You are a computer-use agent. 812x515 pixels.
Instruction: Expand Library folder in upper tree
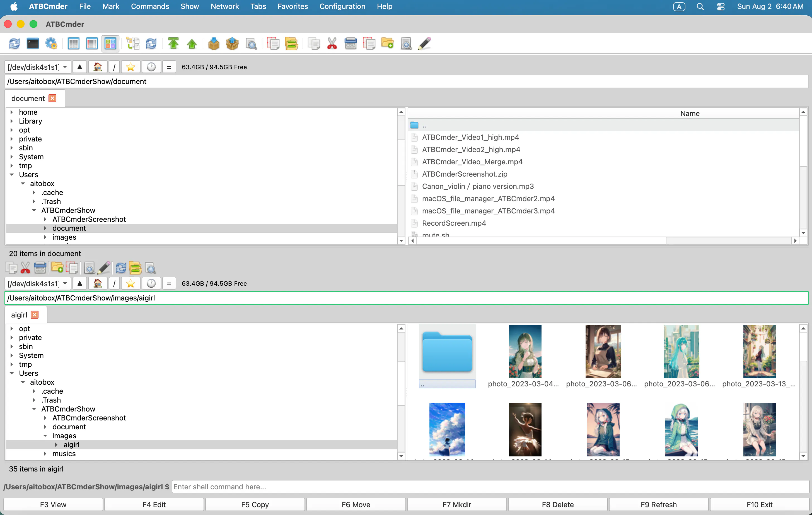coord(12,121)
